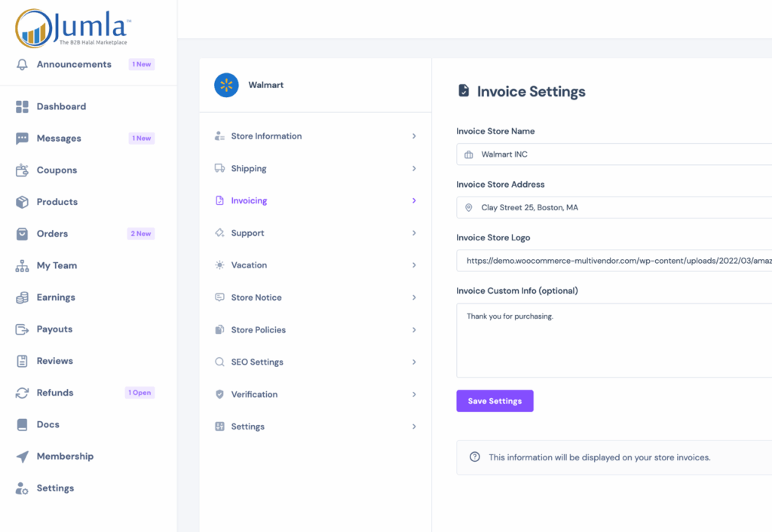Expand the Verification row chevron
The width and height of the screenshot is (772, 532).
[x=414, y=394]
